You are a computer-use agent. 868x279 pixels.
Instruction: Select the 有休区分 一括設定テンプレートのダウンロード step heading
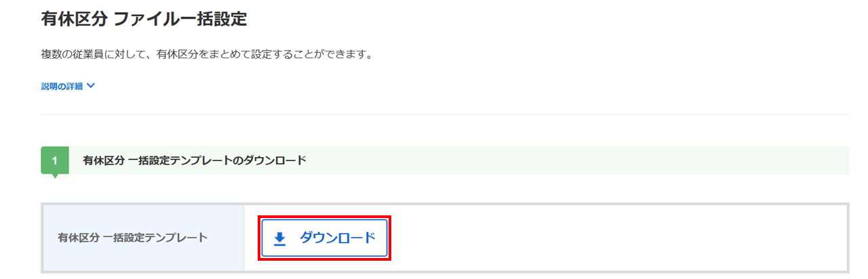pyautogui.click(x=195, y=160)
